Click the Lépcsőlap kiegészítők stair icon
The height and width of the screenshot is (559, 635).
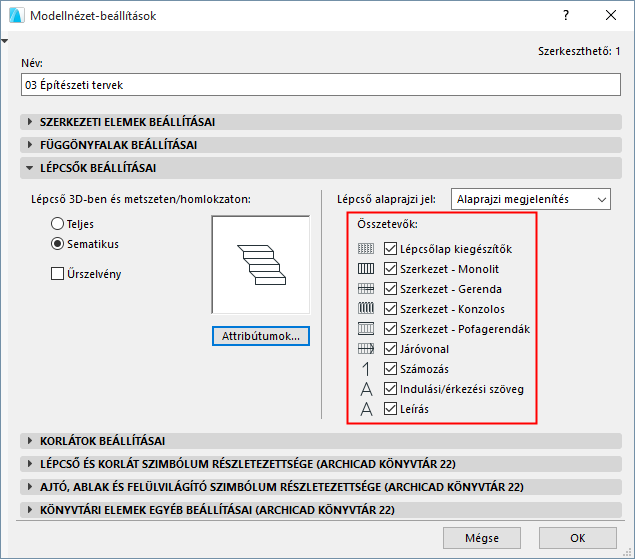(366, 248)
